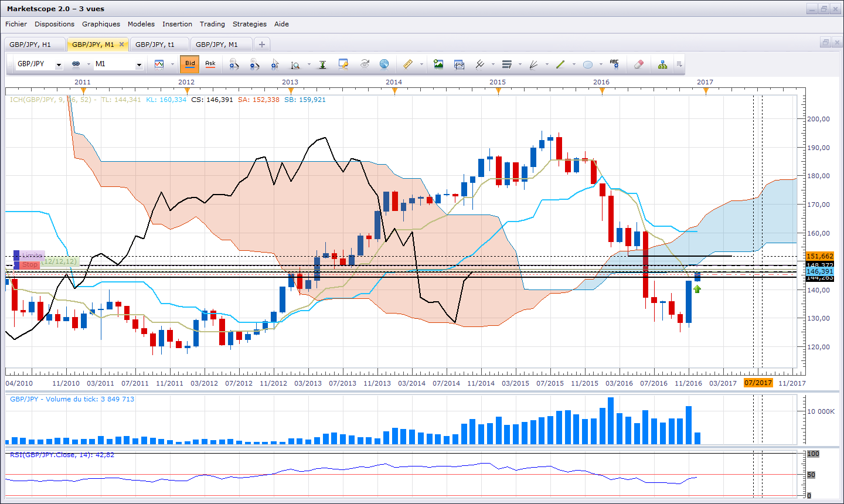Select the ABC text label tool
Viewport: 844px width, 504px height.
[x=614, y=64]
